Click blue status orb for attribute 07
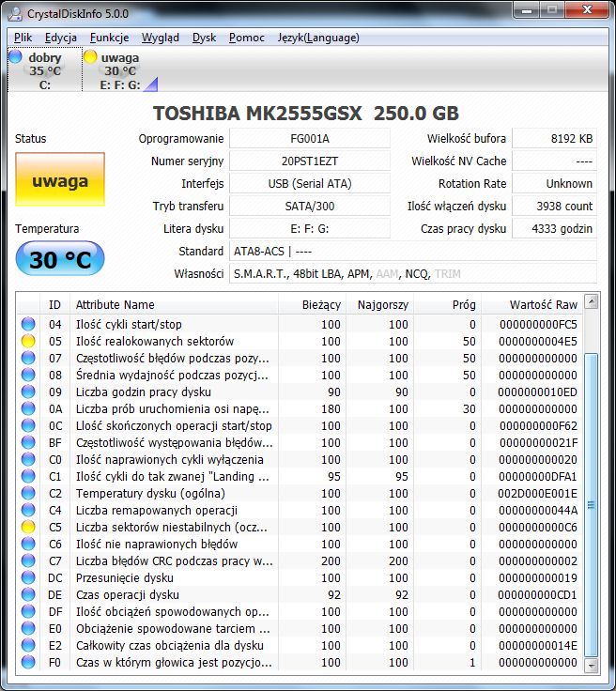This screenshot has height=691, width=616. click(28, 358)
